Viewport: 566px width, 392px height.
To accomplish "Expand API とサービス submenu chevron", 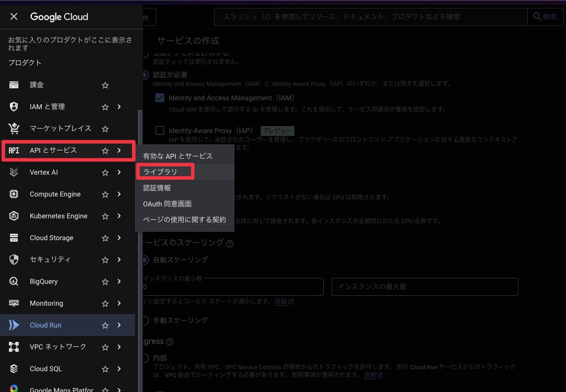I will tap(119, 150).
